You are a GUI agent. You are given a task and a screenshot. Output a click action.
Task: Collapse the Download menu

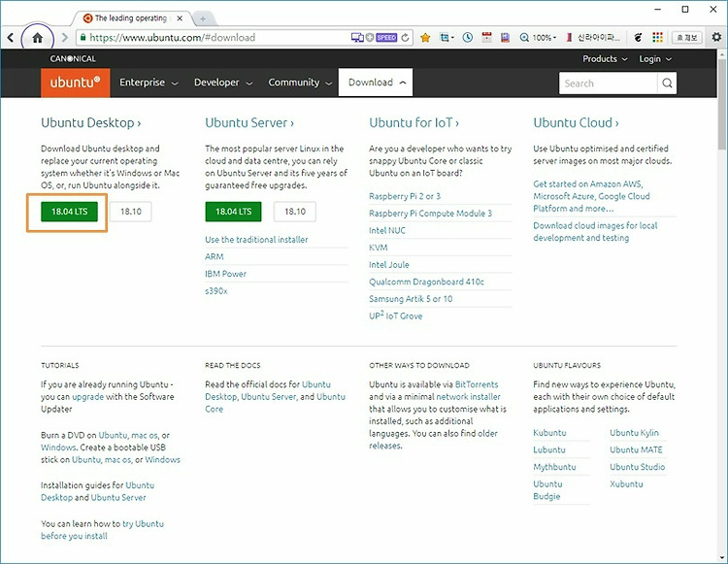(x=376, y=83)
